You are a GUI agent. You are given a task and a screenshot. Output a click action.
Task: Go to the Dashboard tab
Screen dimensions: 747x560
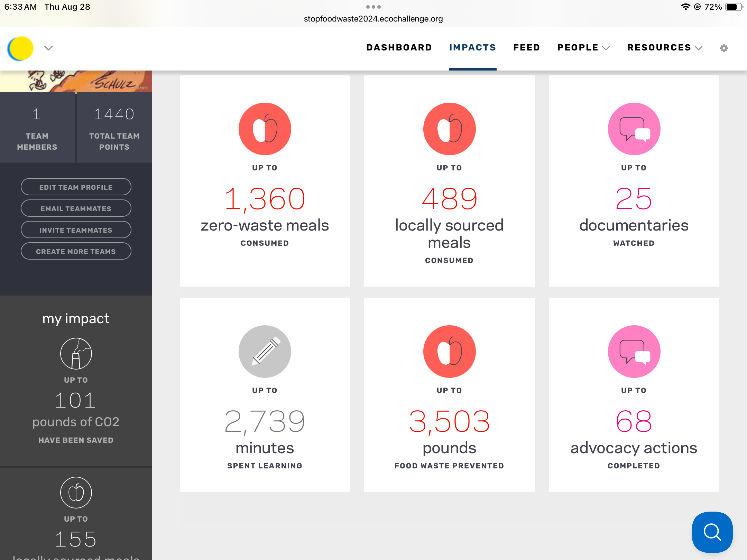pyautogui.click(x=399, y=48)
